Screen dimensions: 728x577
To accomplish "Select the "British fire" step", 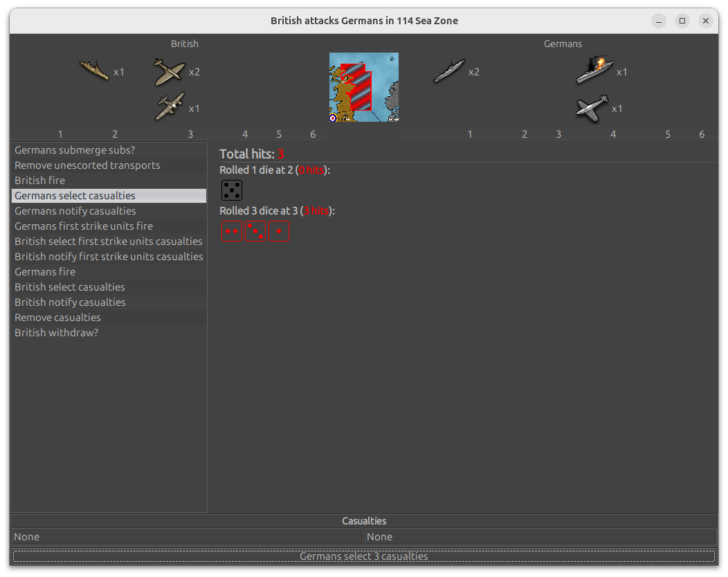I will [40, 181].
